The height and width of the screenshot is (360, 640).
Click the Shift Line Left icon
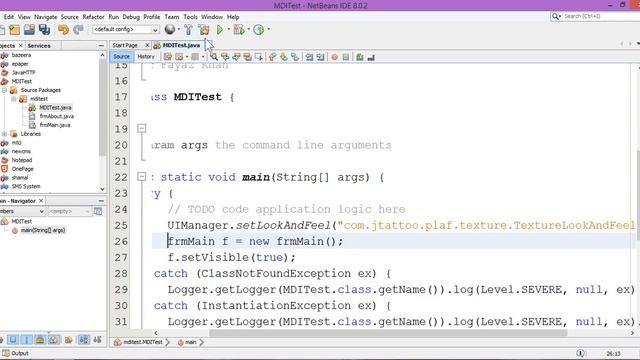click(309, 57)
